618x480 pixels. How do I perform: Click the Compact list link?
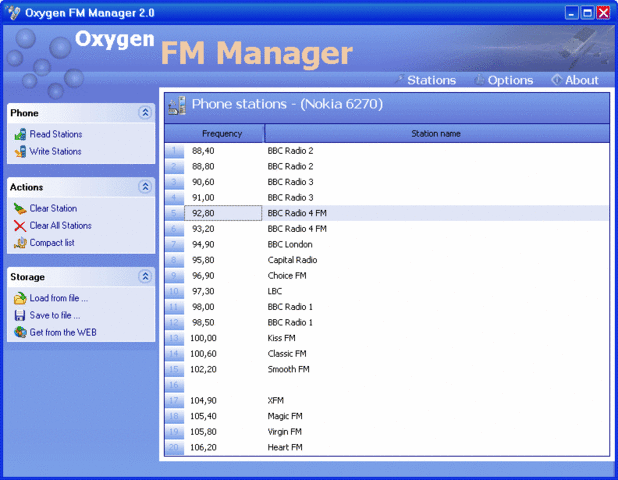coord(52,243)
